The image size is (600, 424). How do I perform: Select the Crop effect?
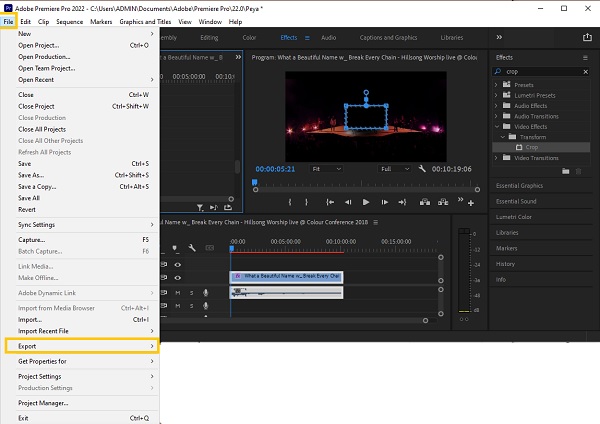(x=541, y=147)
